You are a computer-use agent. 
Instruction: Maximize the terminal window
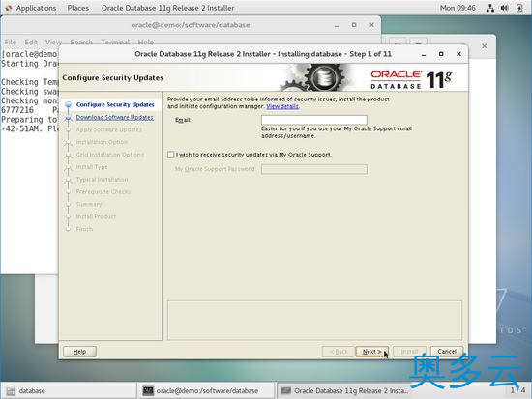click(x=354, y=25)
